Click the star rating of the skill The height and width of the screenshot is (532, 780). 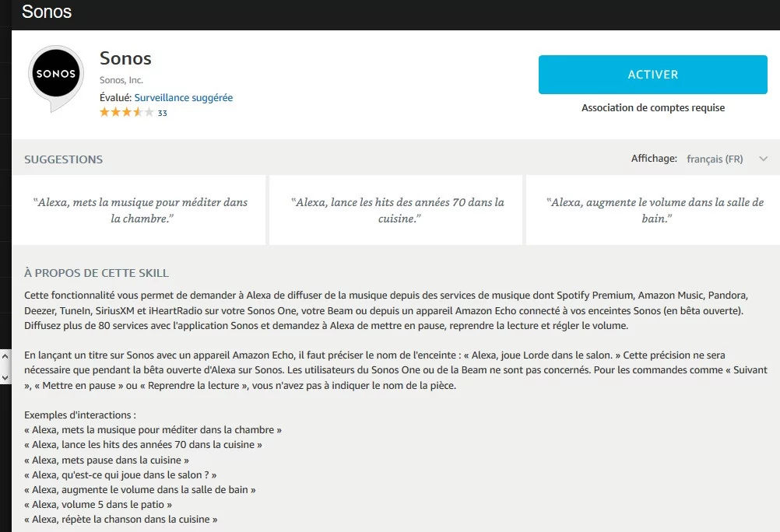126,112
